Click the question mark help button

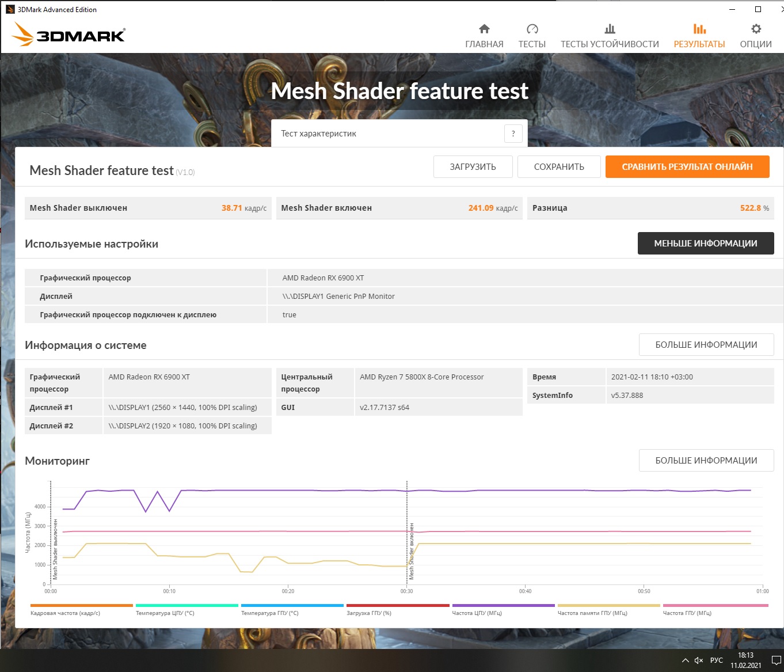pyautogui.click(x=513, y=134)
